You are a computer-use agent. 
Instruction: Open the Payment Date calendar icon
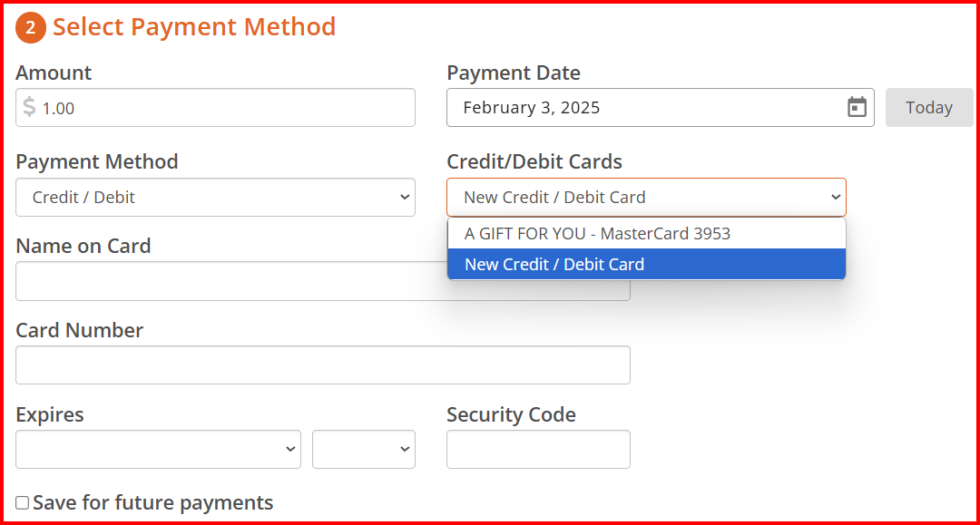(857, 107)
